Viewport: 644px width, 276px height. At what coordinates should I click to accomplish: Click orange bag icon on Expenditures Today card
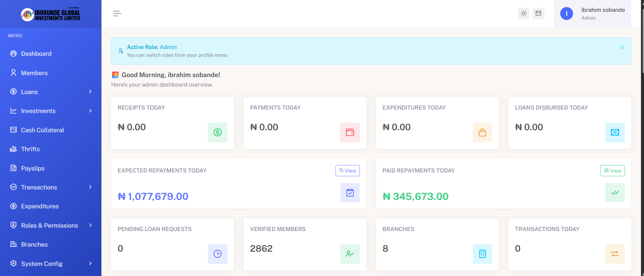point(482,133)
